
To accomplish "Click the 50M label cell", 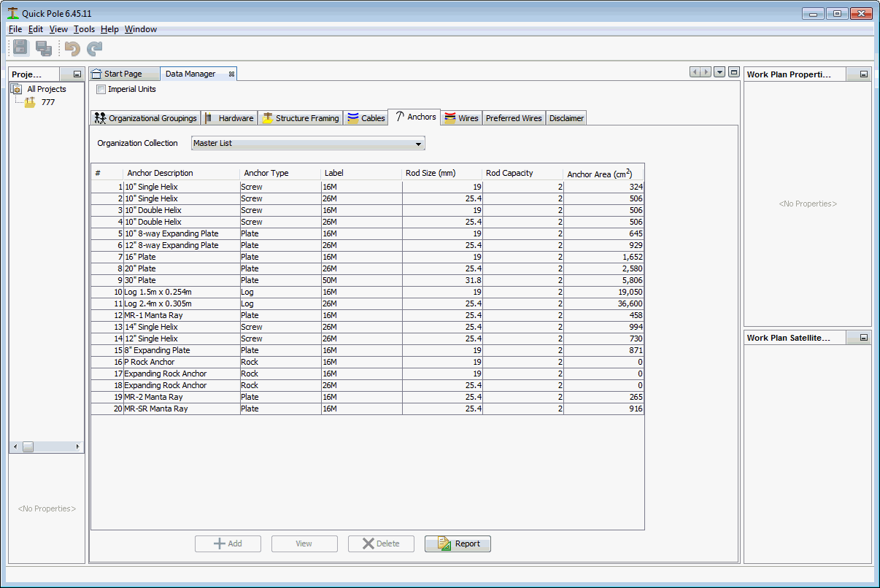I will coord(361,280).
